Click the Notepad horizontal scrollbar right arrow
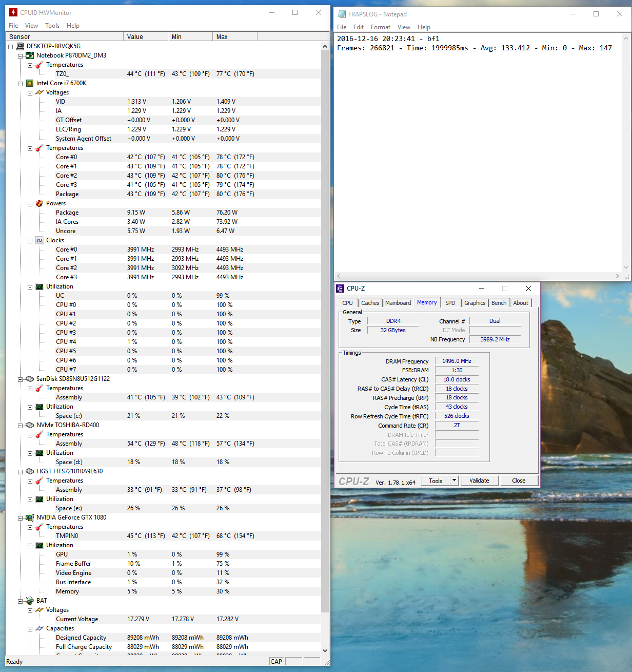This screenshot has height=672, width=632. (617, 276)
